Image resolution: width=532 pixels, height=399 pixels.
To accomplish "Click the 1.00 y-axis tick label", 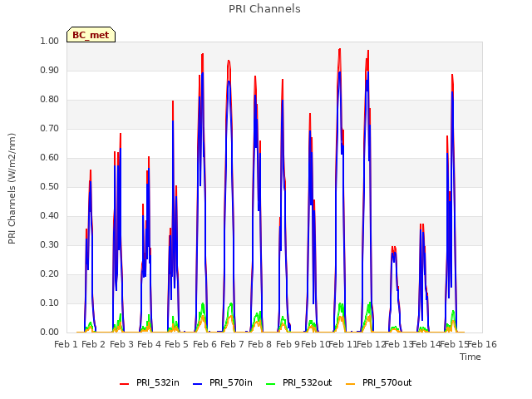I will pyautogui.click(x=50, y=41).
